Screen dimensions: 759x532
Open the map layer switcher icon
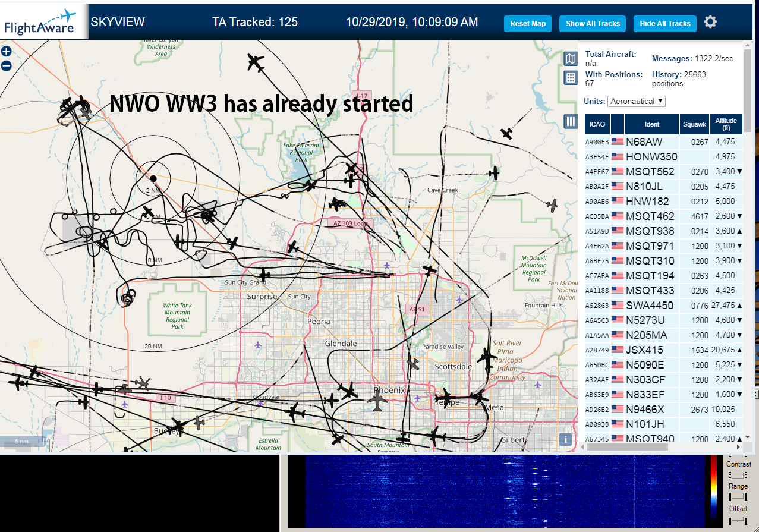(571, 58)
